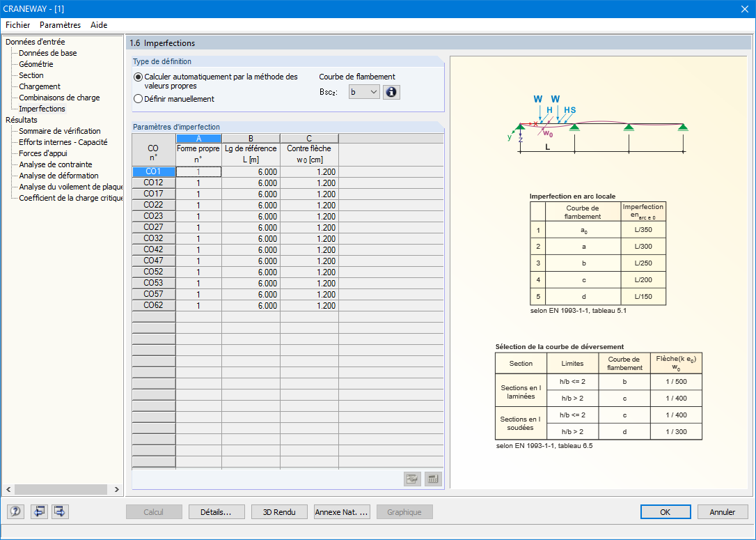Open Sommaire de vérification results
The height and width of the screenshot is (540, 756).
[x=60, y=131]
